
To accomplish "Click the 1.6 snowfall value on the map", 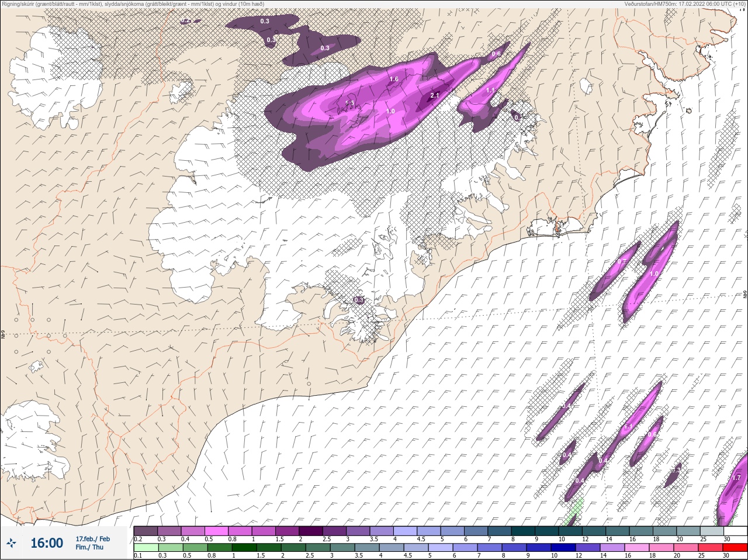I will (393, 79).
